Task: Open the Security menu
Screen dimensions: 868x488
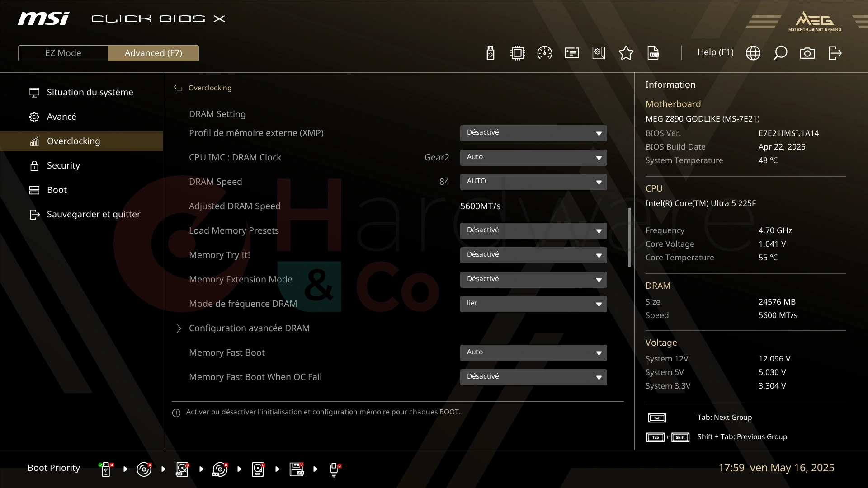Action: click(x=81, y=166)
